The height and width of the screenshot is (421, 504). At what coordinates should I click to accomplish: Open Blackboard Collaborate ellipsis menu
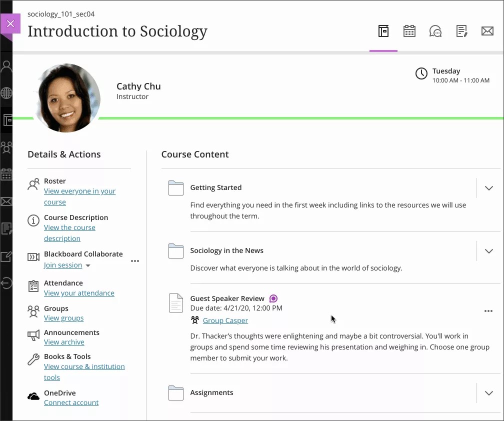pyautogui.click(x=134, y=260)
